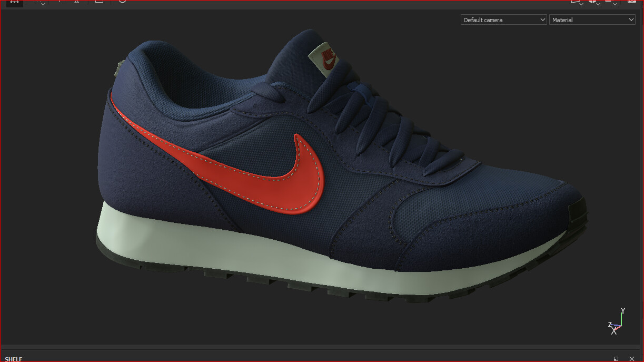This screenshot has width=644, height=362.
Task: Open the Default camera dropdown
Action: [x=504, y=20]
